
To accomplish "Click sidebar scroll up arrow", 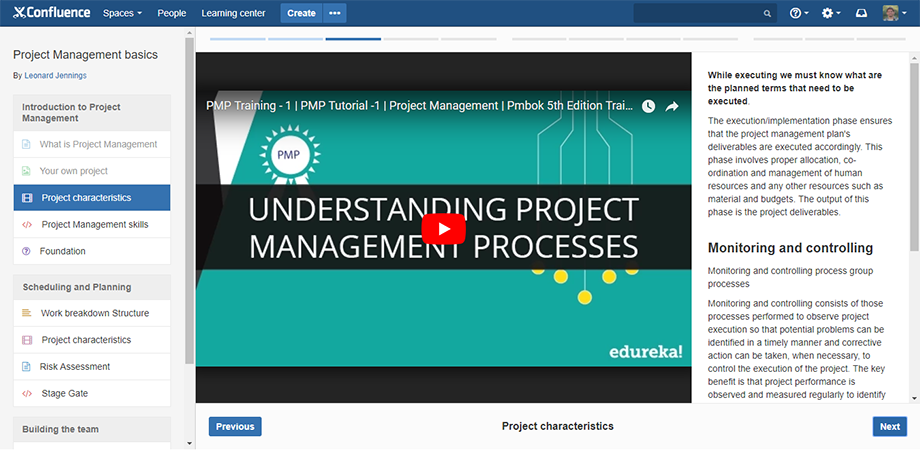I will click(x=189, y=33).
